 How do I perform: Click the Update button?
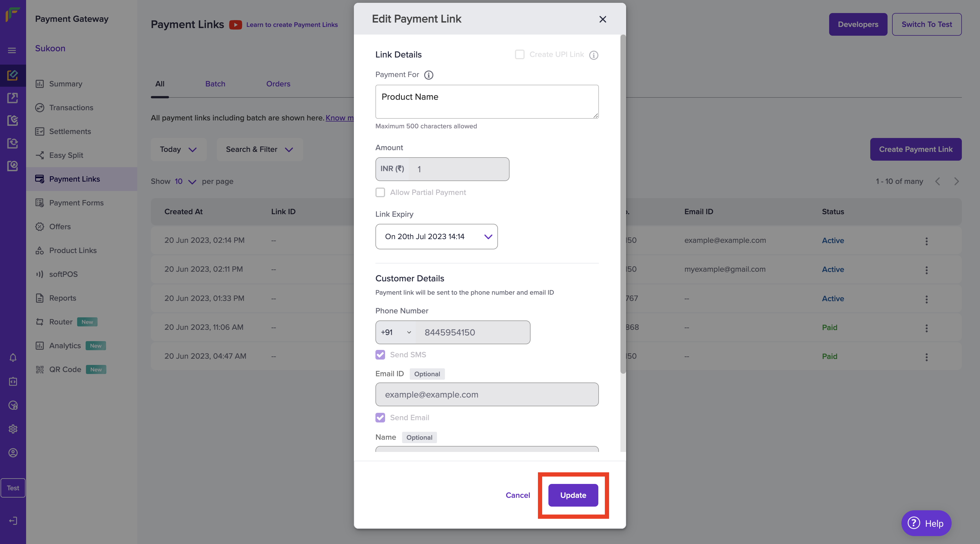[573, 495]
